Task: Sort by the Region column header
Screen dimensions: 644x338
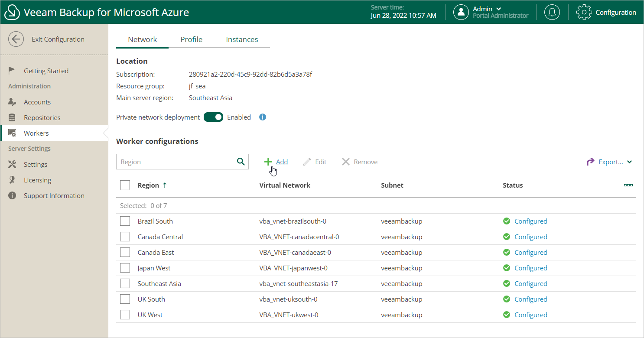Action: pyautogui.click(x=149, y=185)
